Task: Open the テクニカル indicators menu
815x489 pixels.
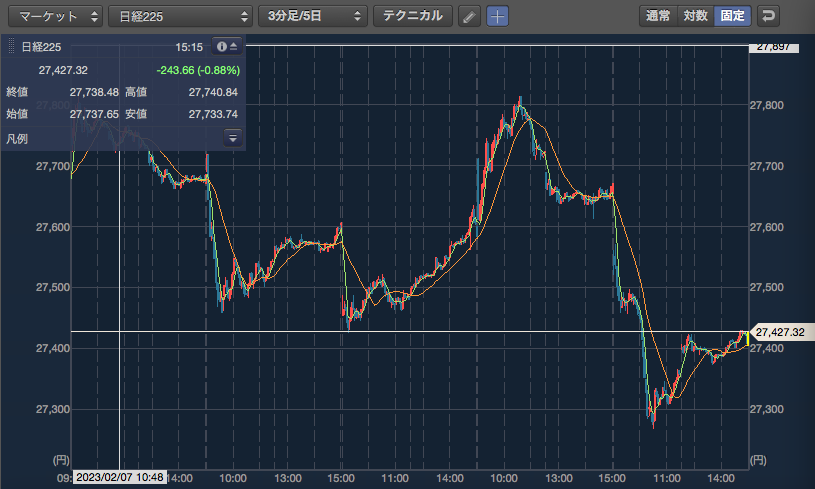Action: pyautogui.click(x=413, y=16)
